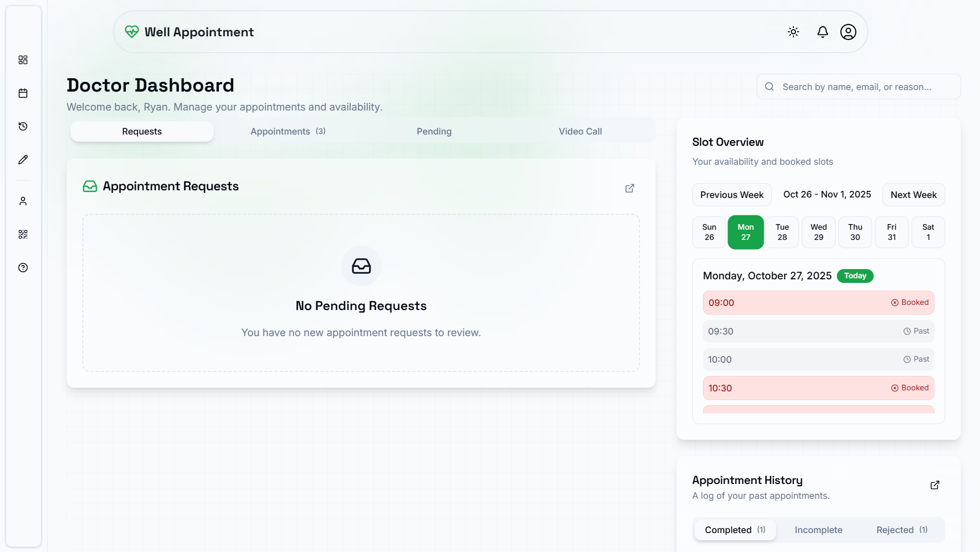The width and height of the screenshot is (980, 552).
Task: Select Wed 29 in the slot overview
Action: click(x=818, y=232)
